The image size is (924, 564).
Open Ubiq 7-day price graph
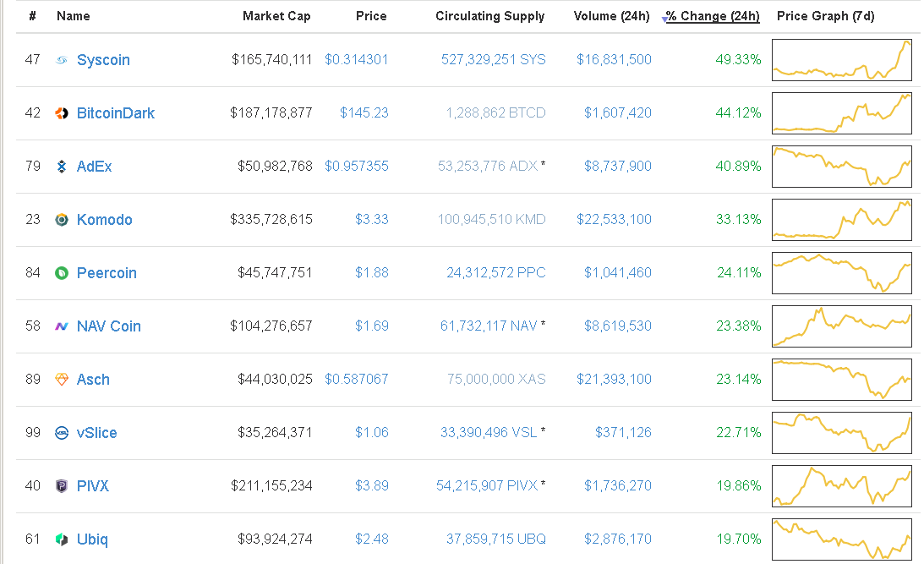[841, 539]
